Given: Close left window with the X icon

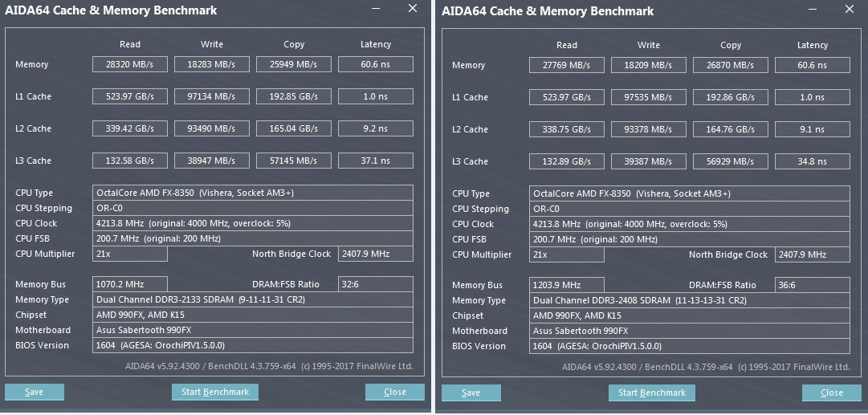Looking at the screenshot, I should 413,8.
